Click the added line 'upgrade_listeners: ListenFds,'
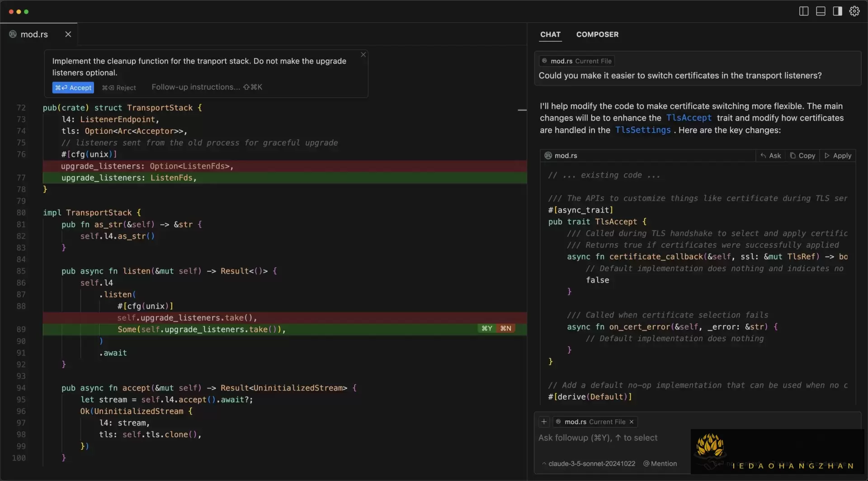Image resolution: width=868 pixels, height=481 pixels. click(285, 178)
